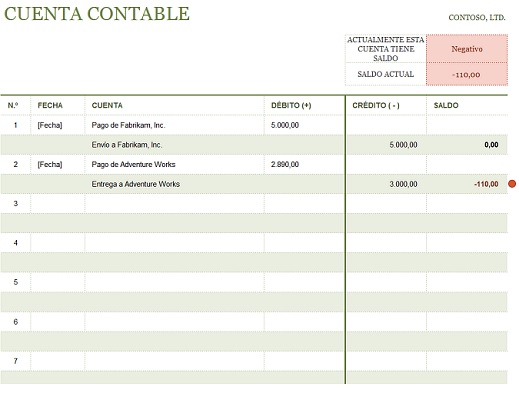Select the Entrega a Adventure Works cell
This screenshot has height=400, width=519.
(x=174, y=184)
